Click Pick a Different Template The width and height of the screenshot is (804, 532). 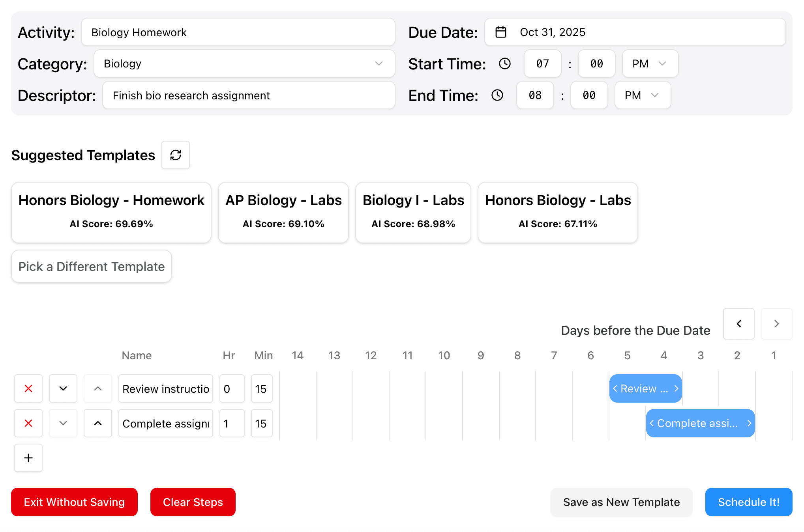click(91, 266)
